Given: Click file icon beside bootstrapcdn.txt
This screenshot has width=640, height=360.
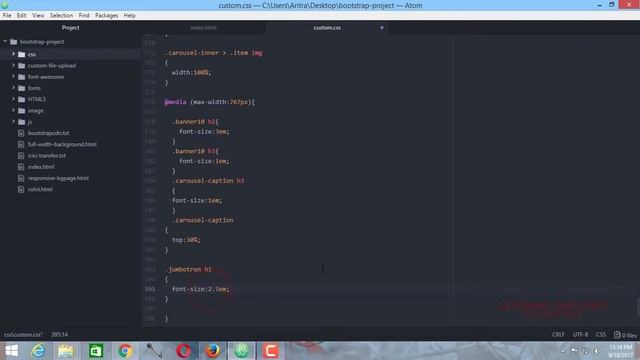Looking at the screenshot, I should (x=21, y=133).
